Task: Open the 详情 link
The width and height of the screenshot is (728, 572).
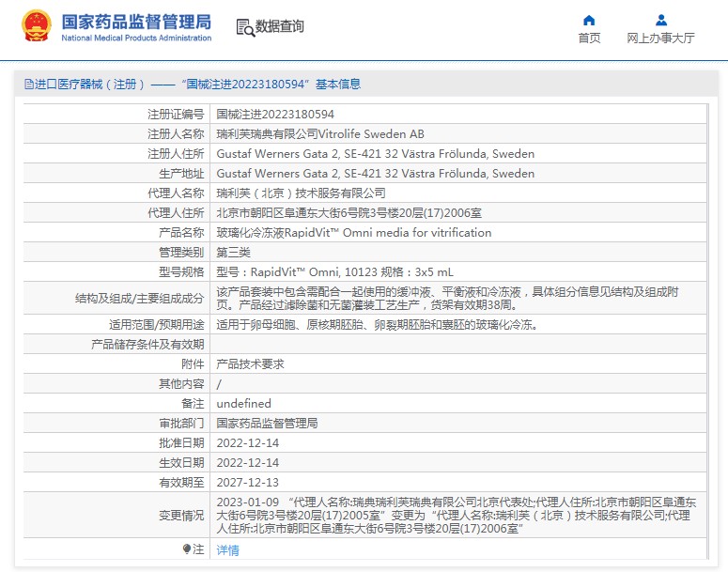Action: tap(228, 550)
